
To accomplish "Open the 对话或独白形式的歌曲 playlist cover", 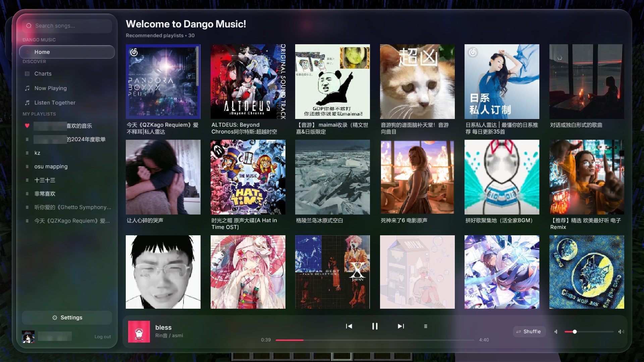I will 587,81.
